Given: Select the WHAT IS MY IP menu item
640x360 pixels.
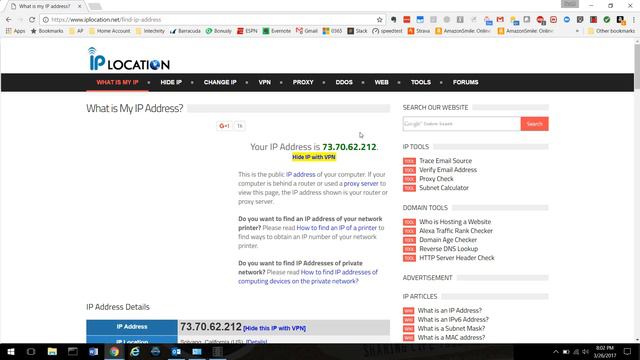Looking at the screenshot, I should [x=117, y=82].
